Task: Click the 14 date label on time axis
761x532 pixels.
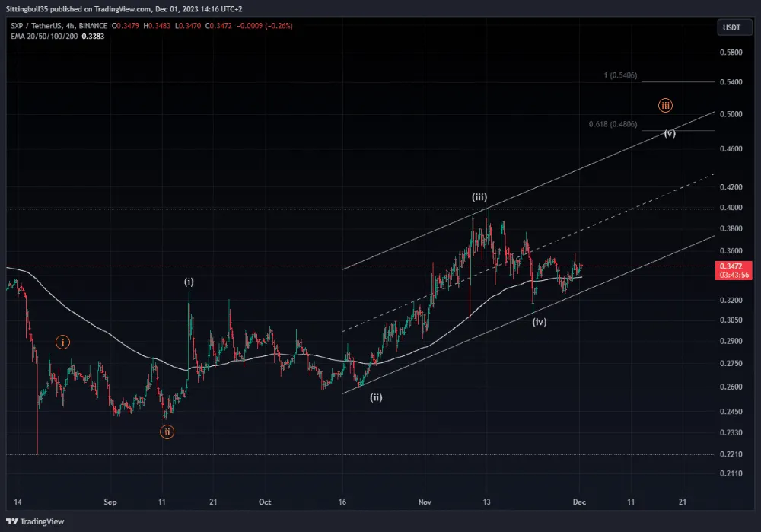Action: 18,502
